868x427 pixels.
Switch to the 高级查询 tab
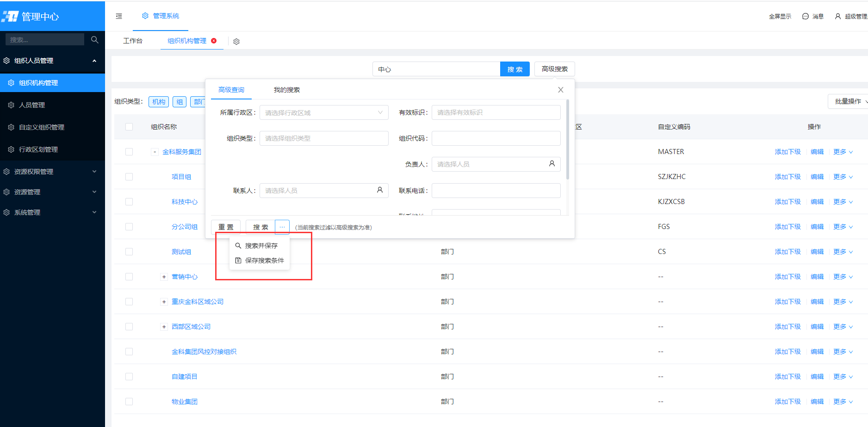pyautogui.click(x=231, y=90)
